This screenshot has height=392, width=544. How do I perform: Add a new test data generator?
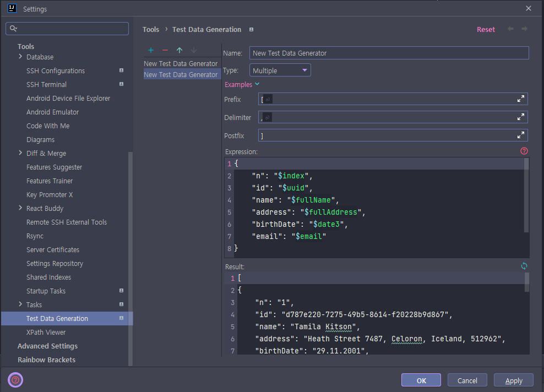point(151,50)
